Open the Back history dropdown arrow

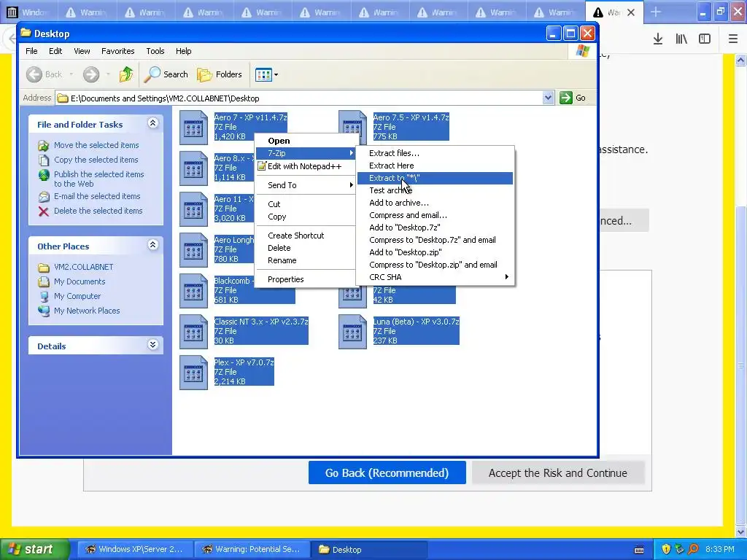pyautogui.click(x=71, y=74)
